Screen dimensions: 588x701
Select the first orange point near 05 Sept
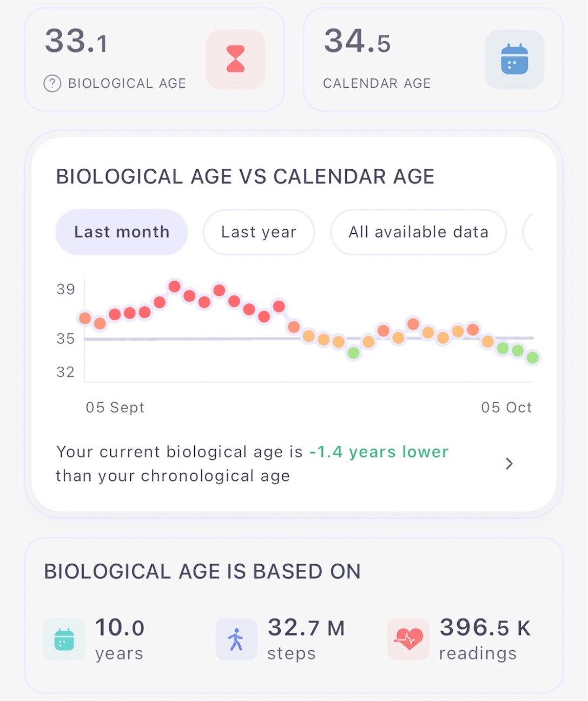point(85,318)
